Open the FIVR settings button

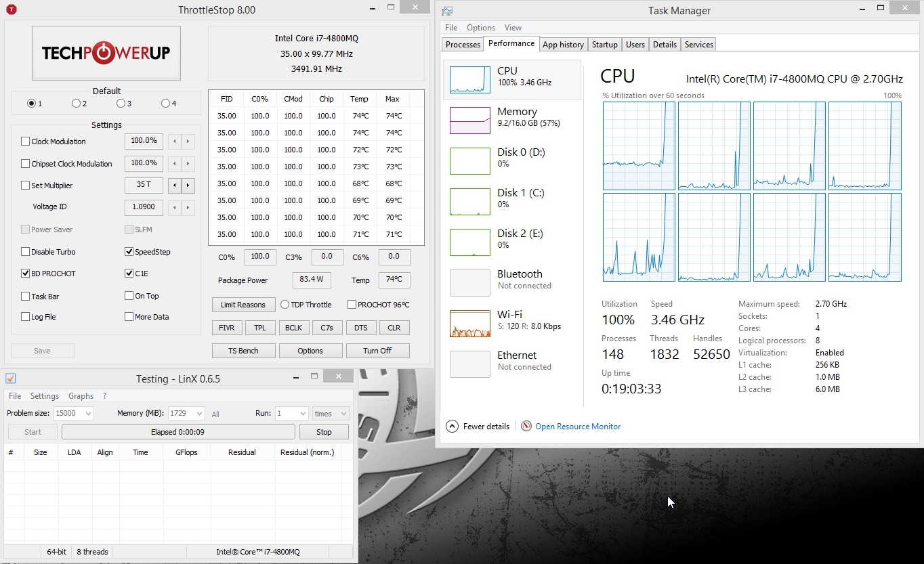point(227,328)
